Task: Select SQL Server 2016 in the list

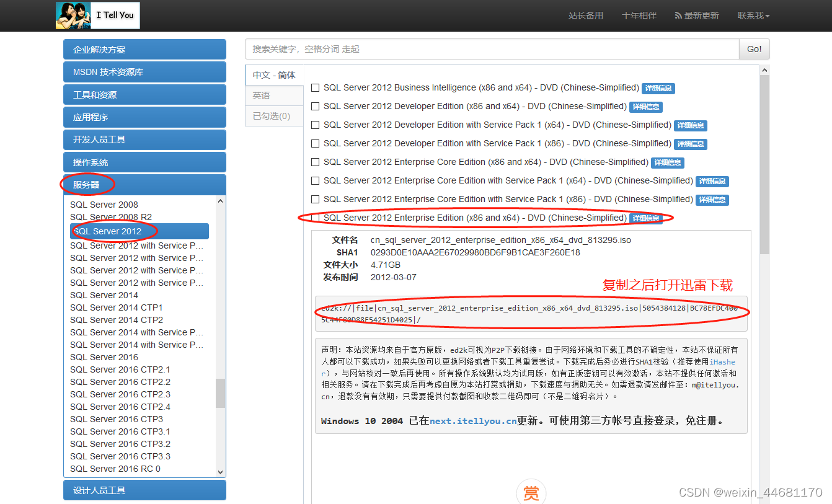Action: click(x=104, y=357)
